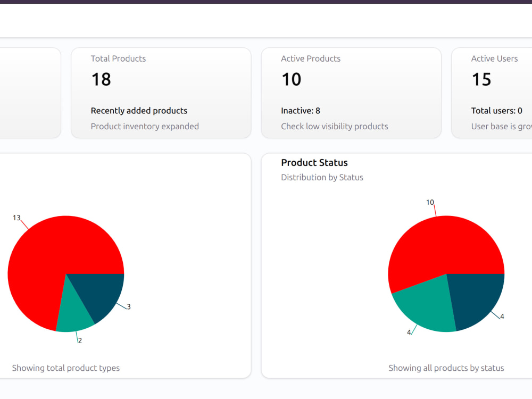Screen dimensions: 532x399
Task: Click Recently added products text
Action: (139, 111)
